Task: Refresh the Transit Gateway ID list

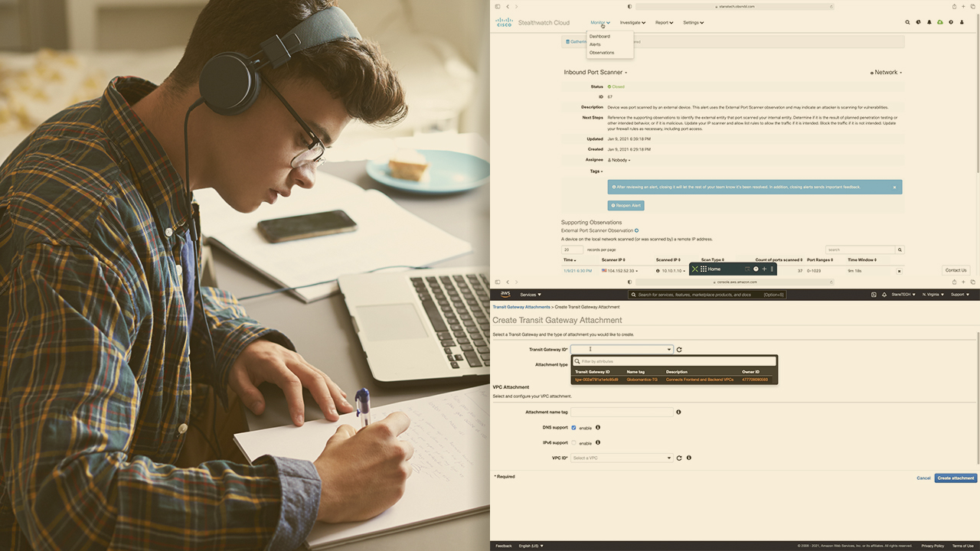Action: [x=679, y=350]
